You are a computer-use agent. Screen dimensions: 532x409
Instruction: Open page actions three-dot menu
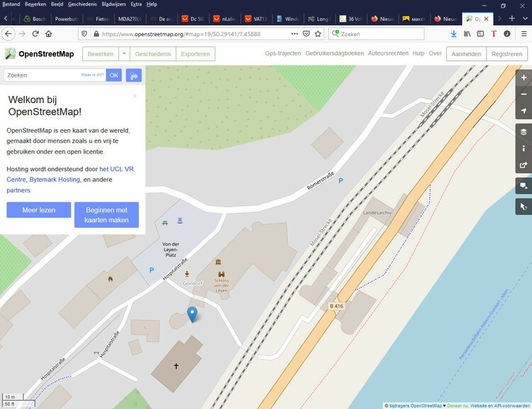click(x=294, y=33)
